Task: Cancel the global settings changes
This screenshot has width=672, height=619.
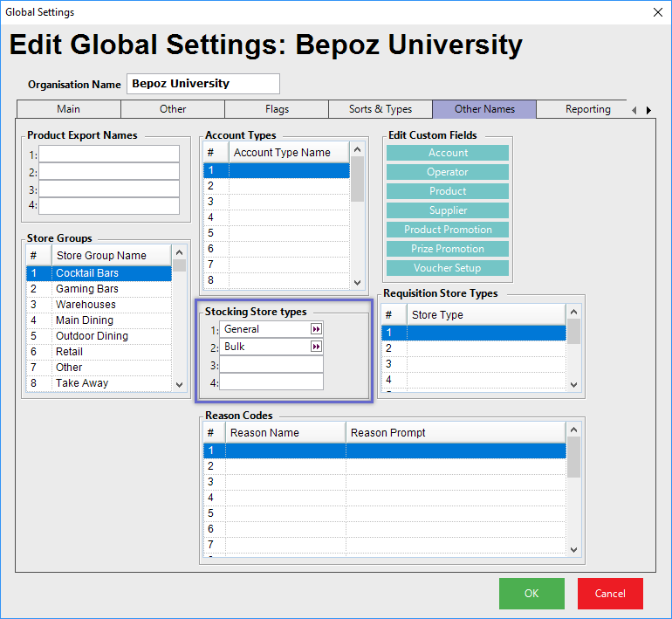Action: coord(610,594)
